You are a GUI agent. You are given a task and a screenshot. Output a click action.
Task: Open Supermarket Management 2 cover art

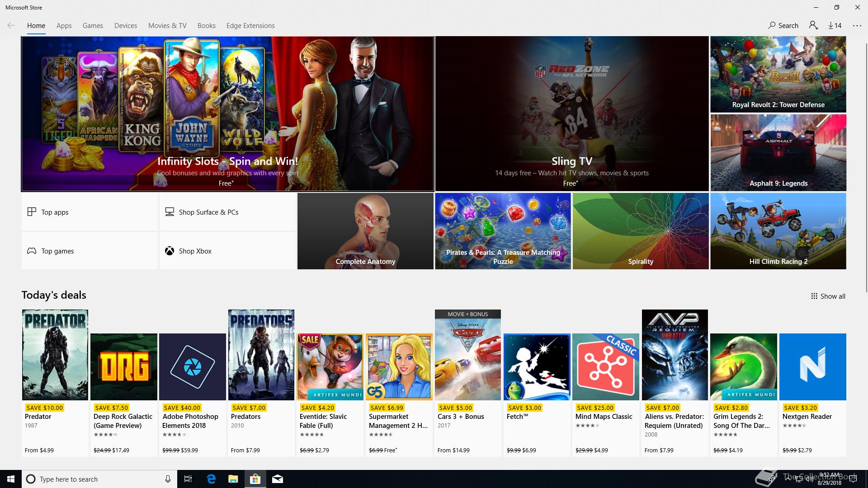[399, 367]
